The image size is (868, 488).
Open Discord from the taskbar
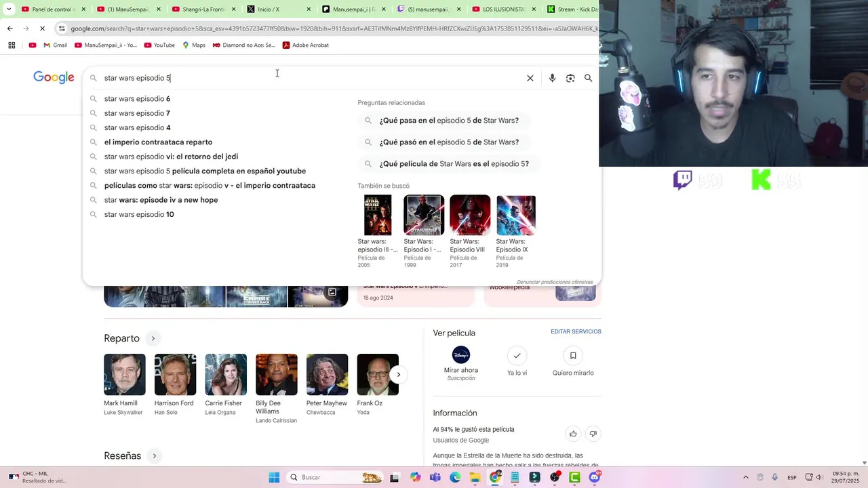[x=595, y=477]
